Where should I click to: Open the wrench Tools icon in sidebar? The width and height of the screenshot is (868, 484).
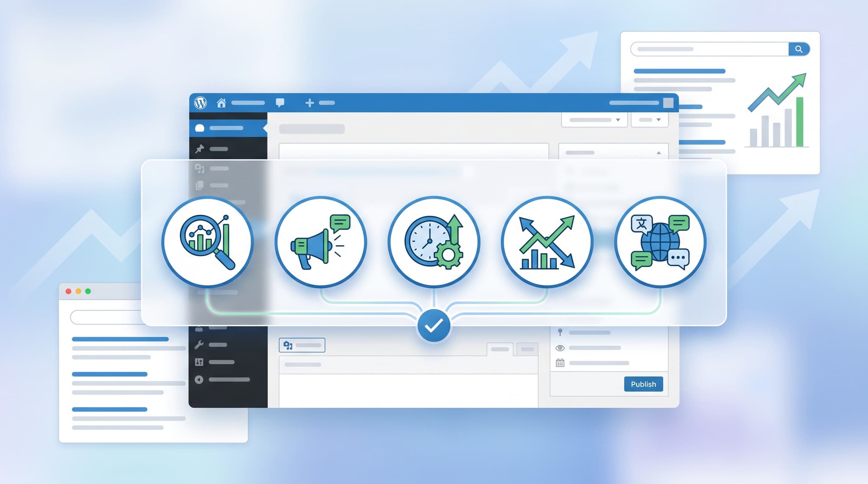tap(199, 345)
